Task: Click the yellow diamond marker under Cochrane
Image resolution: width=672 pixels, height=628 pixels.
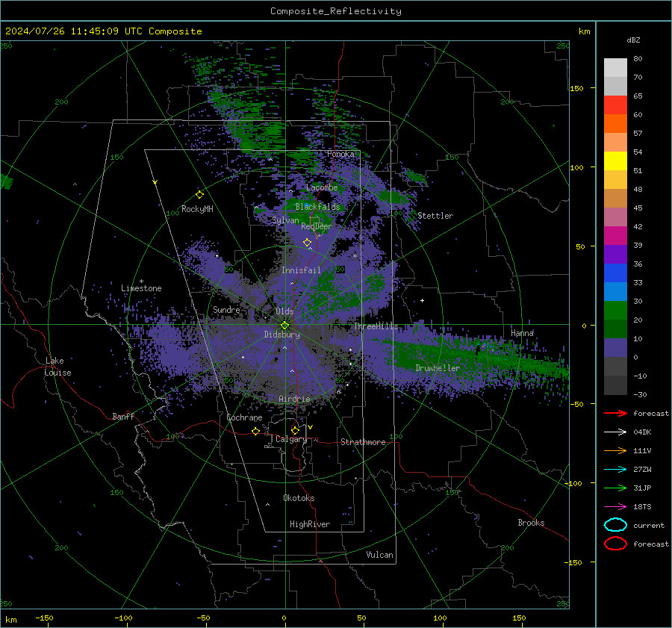Action: pos(255,431)
